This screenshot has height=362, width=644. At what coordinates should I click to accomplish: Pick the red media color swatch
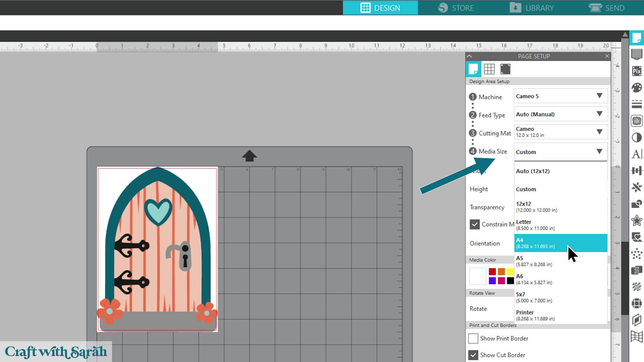pyautogui.click(x=492, y=271)
